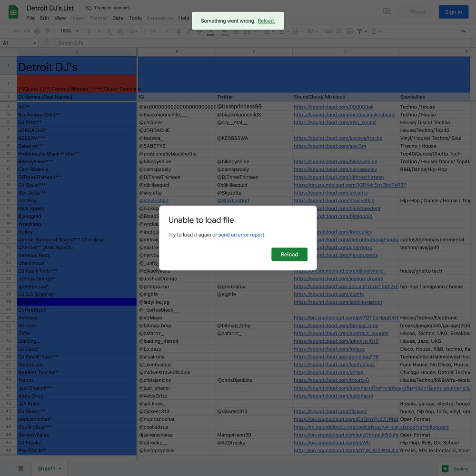Open the Data menu
The image size is (476, 476).
tap(118, 18)
